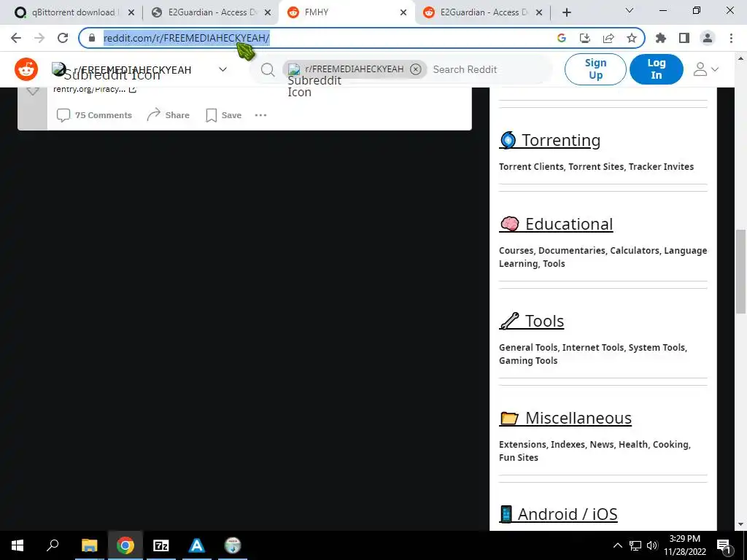Downvote the post

32,90
